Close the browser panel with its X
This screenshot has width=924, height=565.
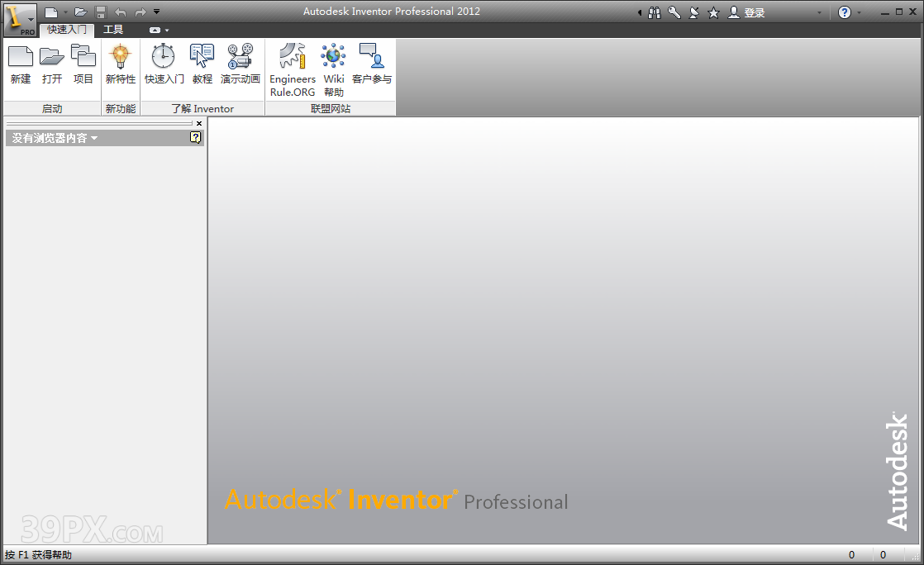198,123
